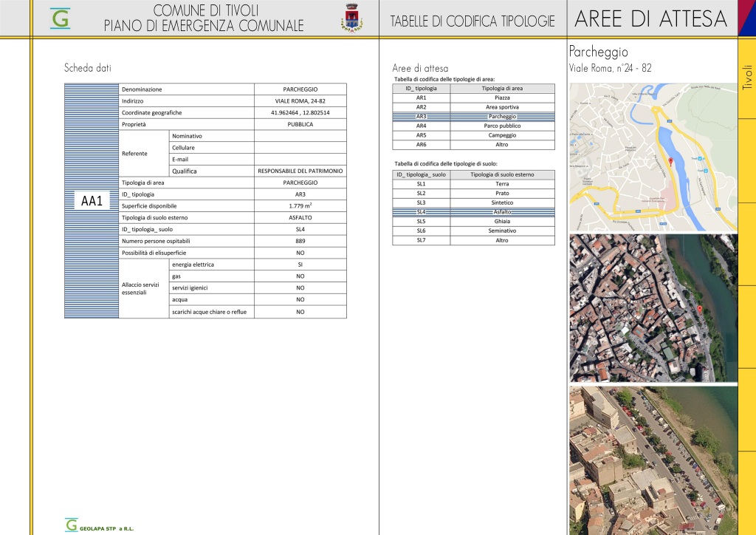Select the 'AR6' code cell

[x=422, y=145]
